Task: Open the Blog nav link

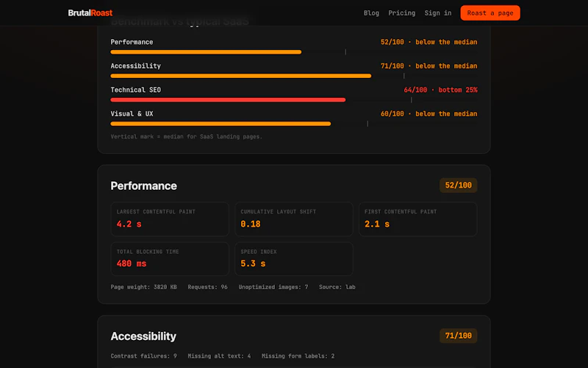Action: click(371, 13)
